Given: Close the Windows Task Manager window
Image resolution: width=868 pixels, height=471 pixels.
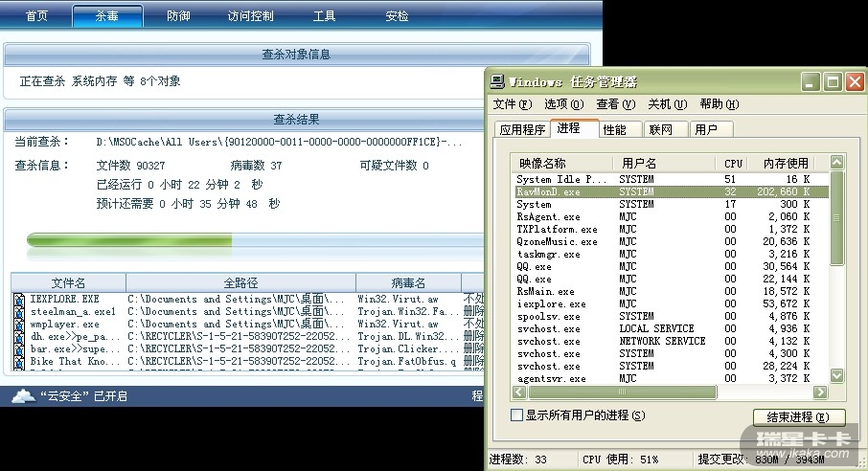Looking at the screenshot, I should point(856,82).
